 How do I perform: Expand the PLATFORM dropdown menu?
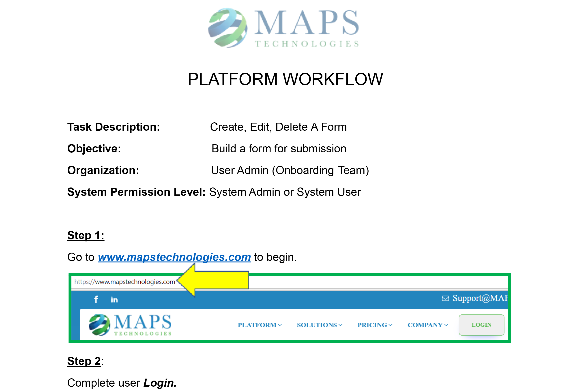click(x=260, y=325)
